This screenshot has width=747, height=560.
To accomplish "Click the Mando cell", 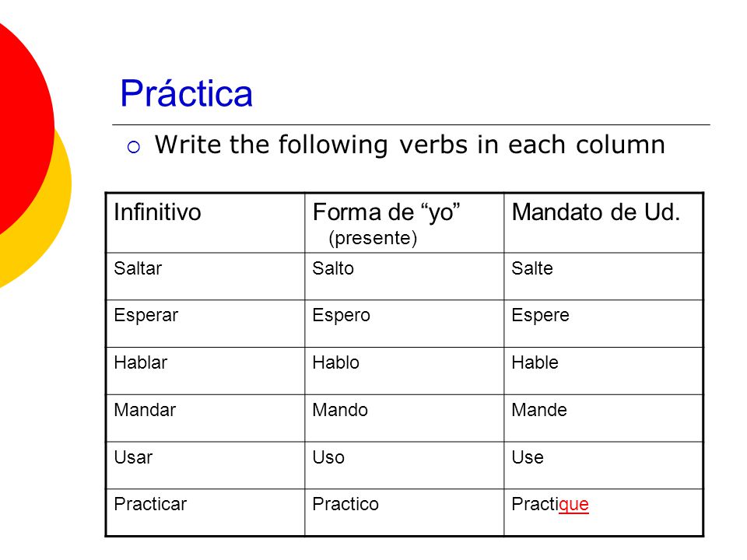I will [x=404, y=418].
